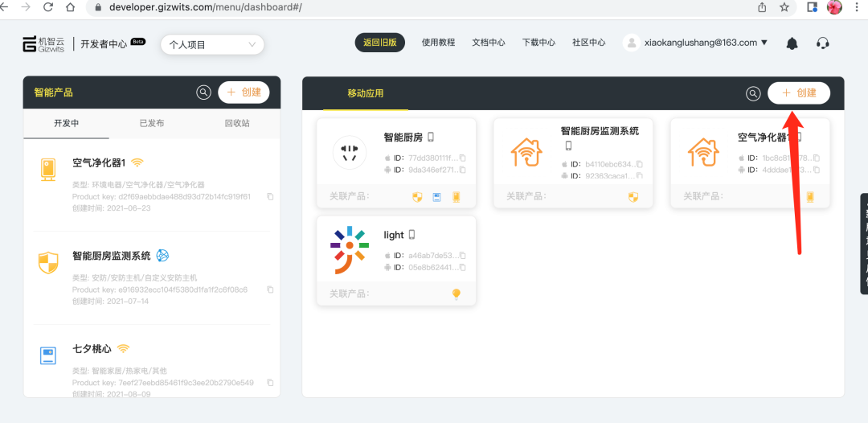868x423 pixels.
Task: Search within the 移动应用 panel
Action: click(753, 93)
